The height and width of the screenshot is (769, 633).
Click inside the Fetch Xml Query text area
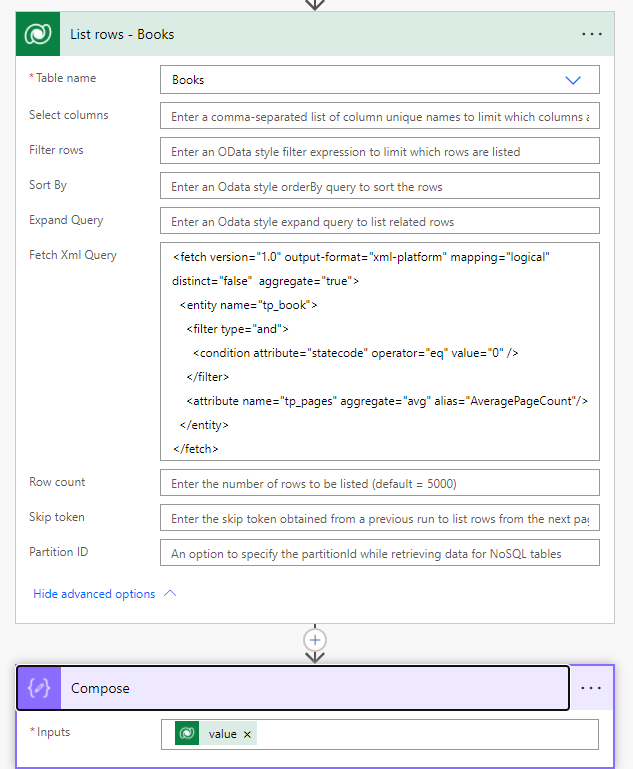click(379, 350)
